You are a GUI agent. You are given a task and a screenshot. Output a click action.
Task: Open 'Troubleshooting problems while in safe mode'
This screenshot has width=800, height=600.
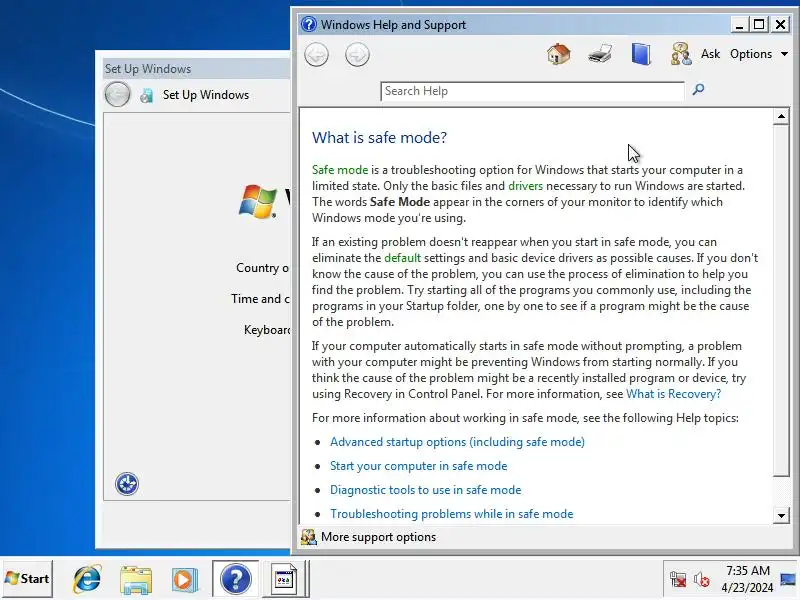[x=452, y=514]
